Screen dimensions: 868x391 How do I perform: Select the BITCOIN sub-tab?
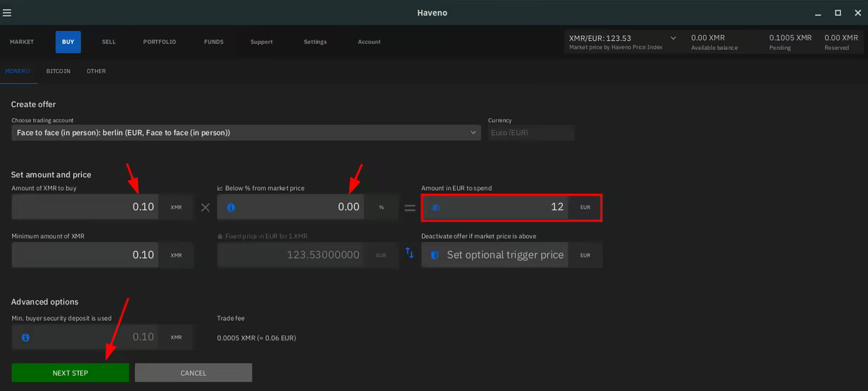[58, 71]
